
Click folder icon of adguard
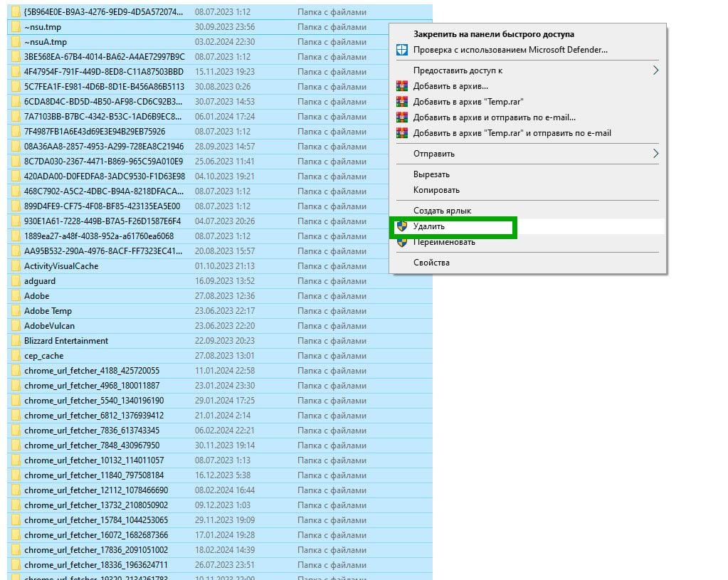click(x=16, y=281)
